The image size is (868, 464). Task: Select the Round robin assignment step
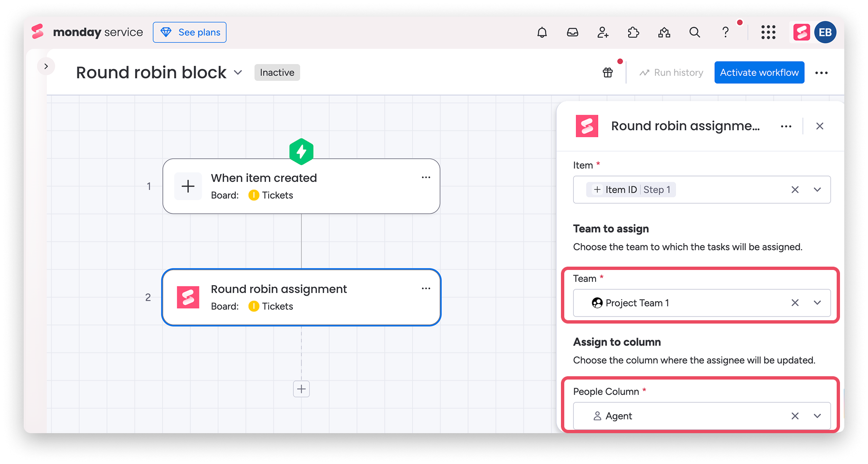pyautogui.click(x=301, y=297)
